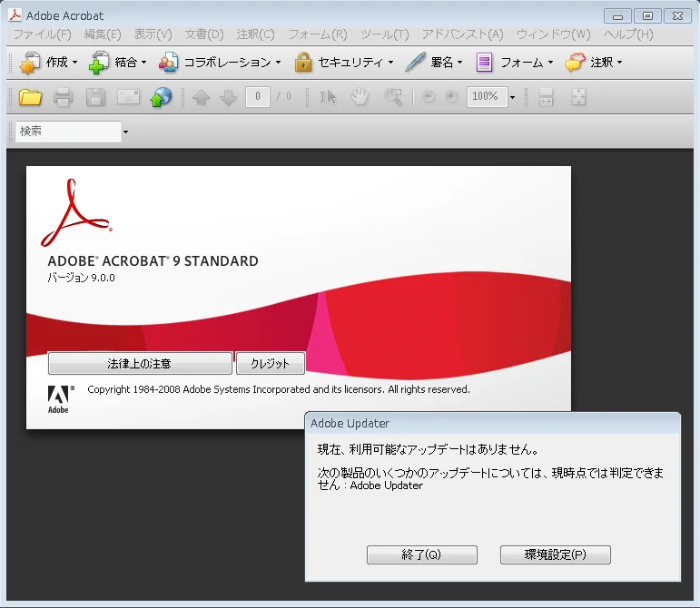Open the Window (ウィンドウ) menu
700x608 pixels.
click(x=553, y=34)
